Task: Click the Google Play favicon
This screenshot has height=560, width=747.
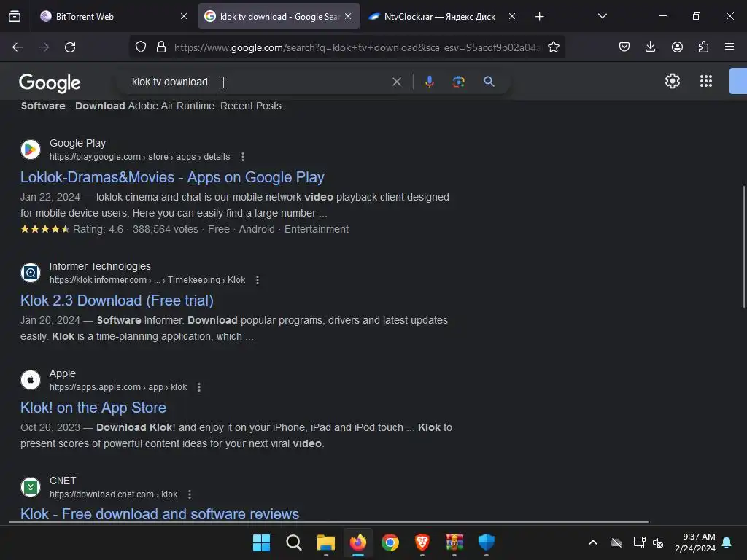Action: 31,149
